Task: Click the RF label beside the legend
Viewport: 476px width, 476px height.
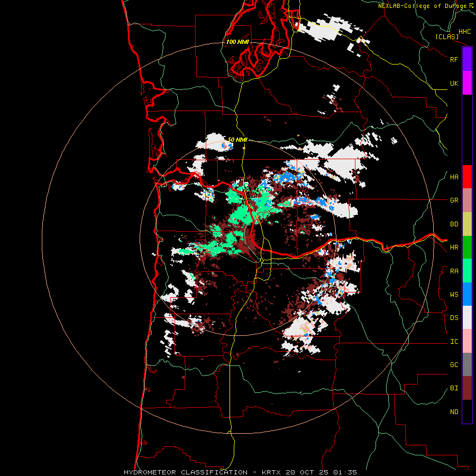Action: (454, 59)
